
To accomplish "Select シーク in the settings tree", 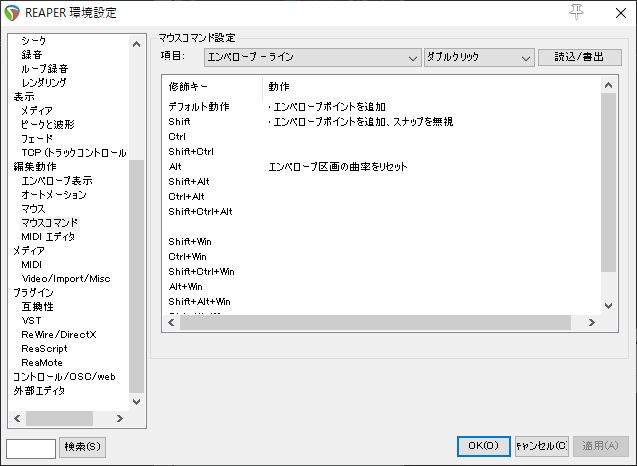I will click(34, 41).
